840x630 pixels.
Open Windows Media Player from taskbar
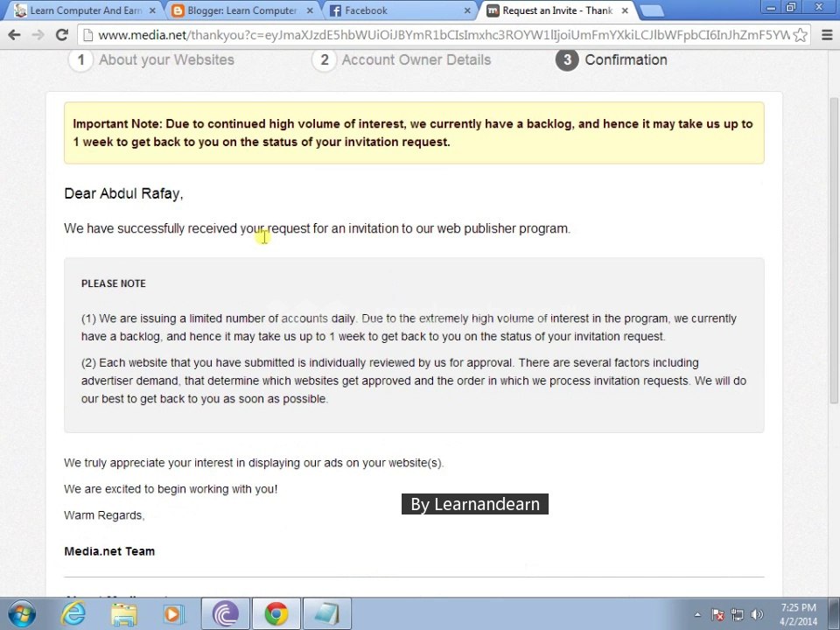[x=173, y=614]
